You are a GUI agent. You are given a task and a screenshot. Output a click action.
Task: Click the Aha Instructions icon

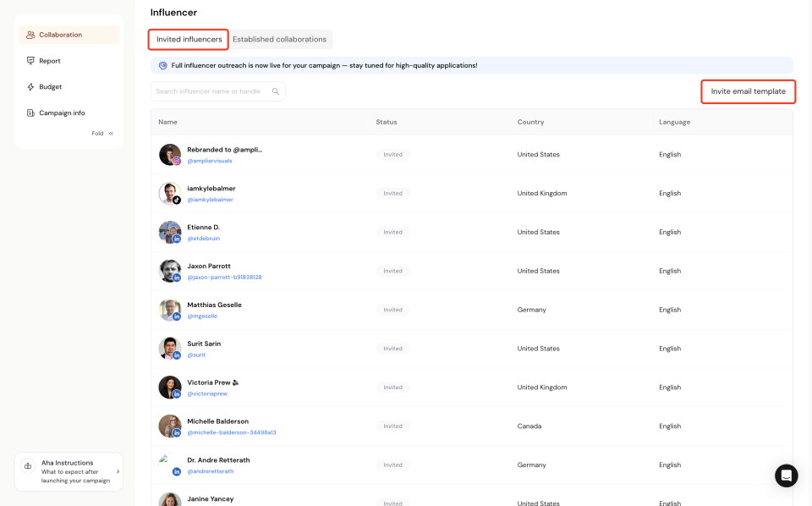30,465
